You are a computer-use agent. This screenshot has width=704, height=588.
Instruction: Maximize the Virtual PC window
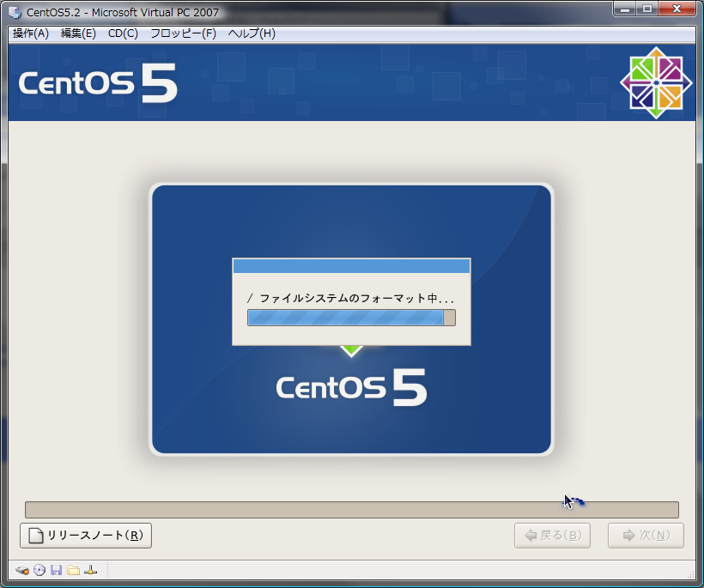(x=647, y=8)
